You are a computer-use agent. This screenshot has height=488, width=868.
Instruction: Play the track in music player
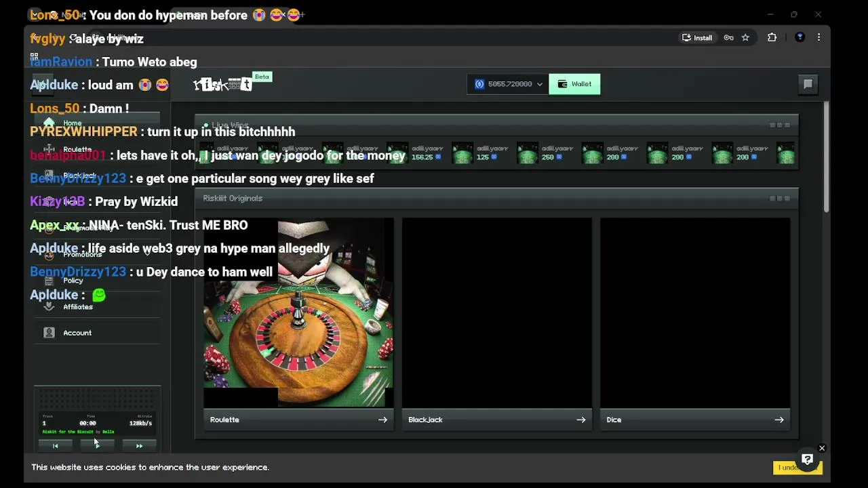(x=98, y=446)
